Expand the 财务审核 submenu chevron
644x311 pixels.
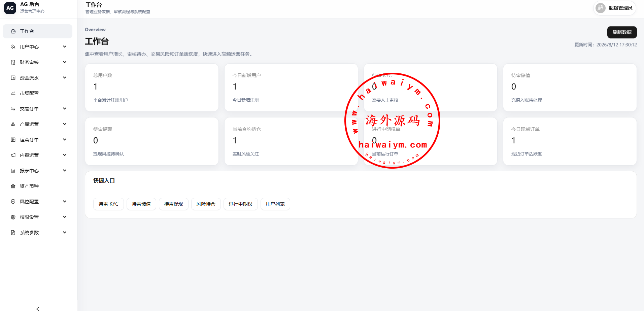pos(65,62)
